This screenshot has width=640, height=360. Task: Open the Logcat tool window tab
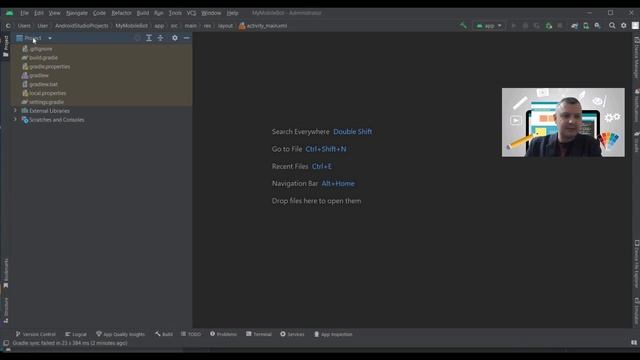[x=76, y=334]
